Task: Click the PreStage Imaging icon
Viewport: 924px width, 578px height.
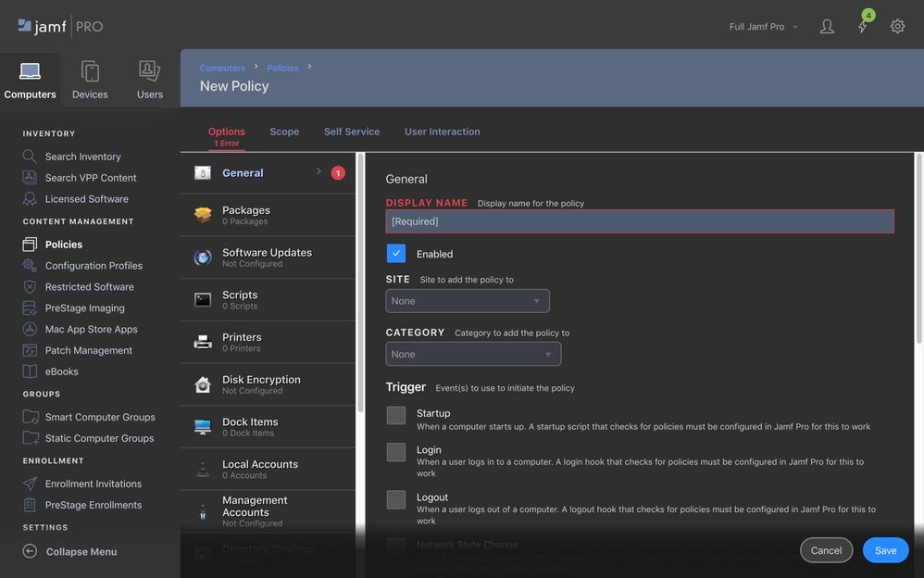Action: pyautogui.click(x=30, y=308)
